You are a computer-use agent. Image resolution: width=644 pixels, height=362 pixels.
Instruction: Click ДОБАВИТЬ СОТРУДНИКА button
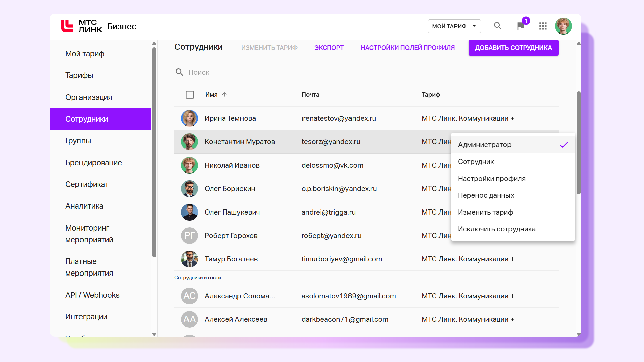513,48
